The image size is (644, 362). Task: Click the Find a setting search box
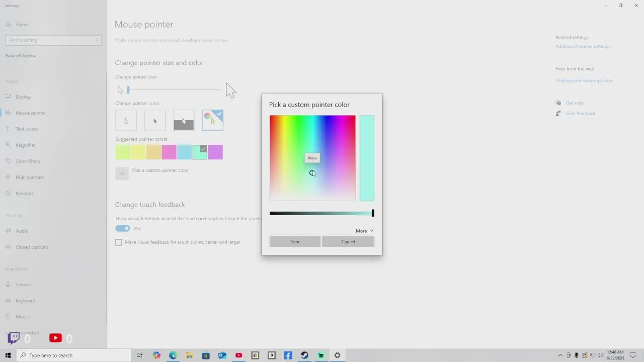53,40
